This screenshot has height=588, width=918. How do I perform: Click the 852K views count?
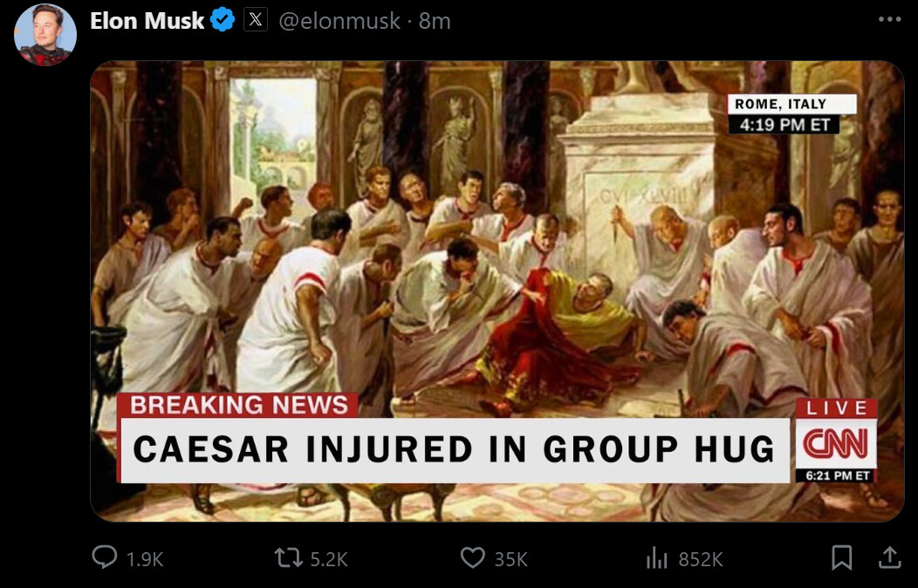pyautogui.click(x=700, y=559)
